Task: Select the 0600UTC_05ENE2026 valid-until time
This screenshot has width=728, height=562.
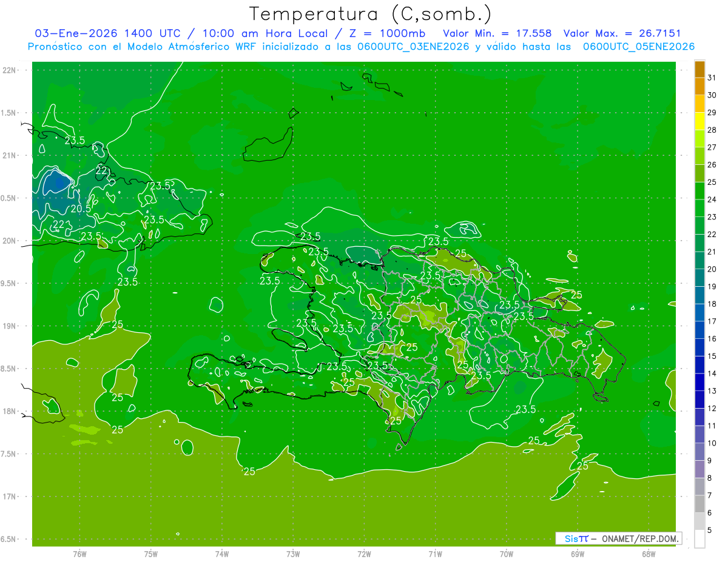Action: [x=639, y=47]
